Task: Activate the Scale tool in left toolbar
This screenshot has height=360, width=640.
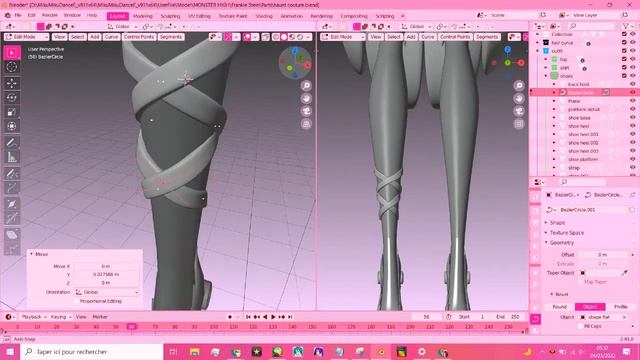Action: click(12, 112)
